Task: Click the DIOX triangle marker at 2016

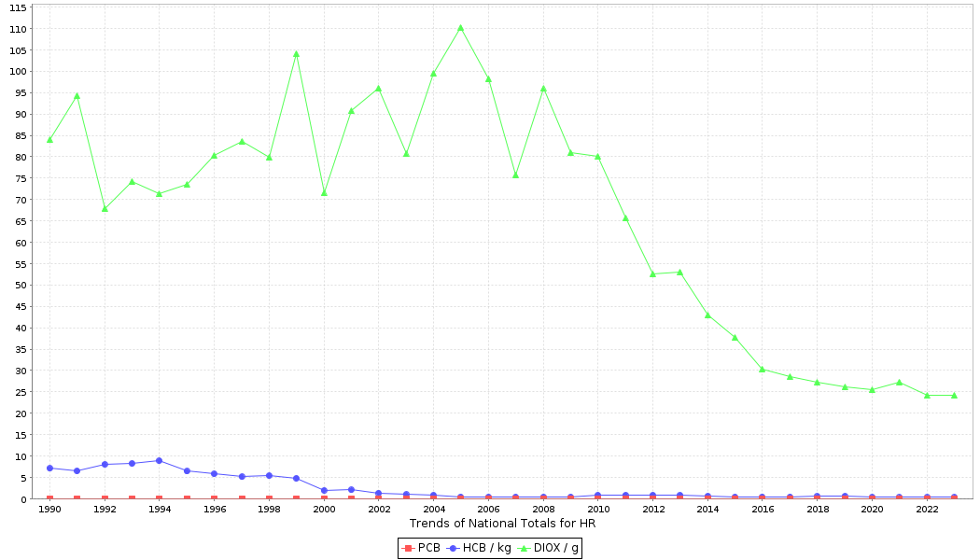Action: click(762, 370)
